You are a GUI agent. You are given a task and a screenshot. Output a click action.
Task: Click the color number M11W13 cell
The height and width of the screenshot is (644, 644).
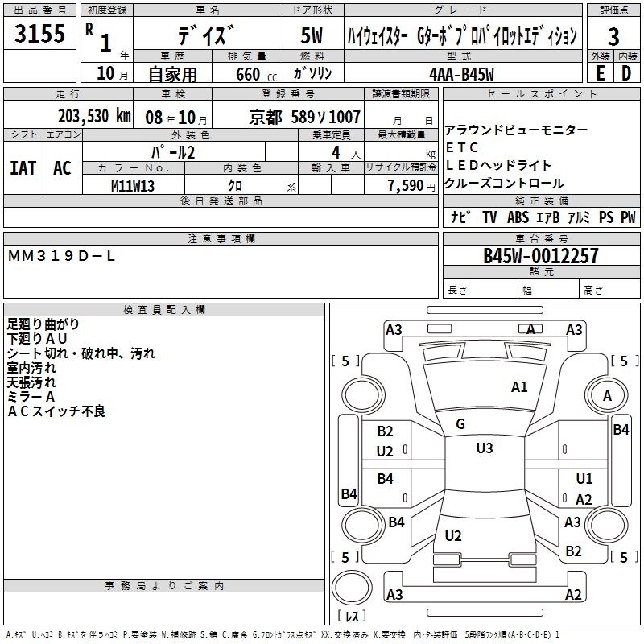click(133, 186)
